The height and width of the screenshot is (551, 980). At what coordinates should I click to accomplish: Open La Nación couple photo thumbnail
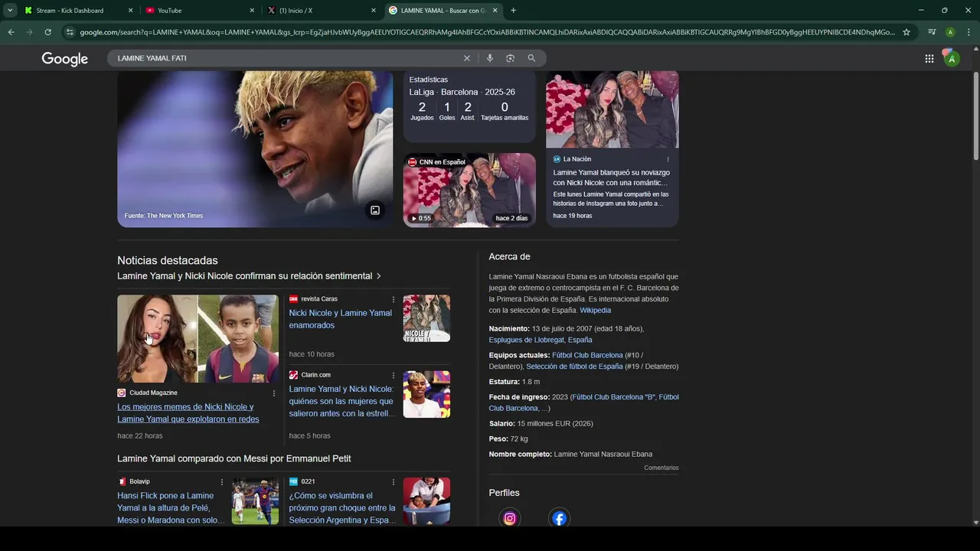tap(612, 109)
